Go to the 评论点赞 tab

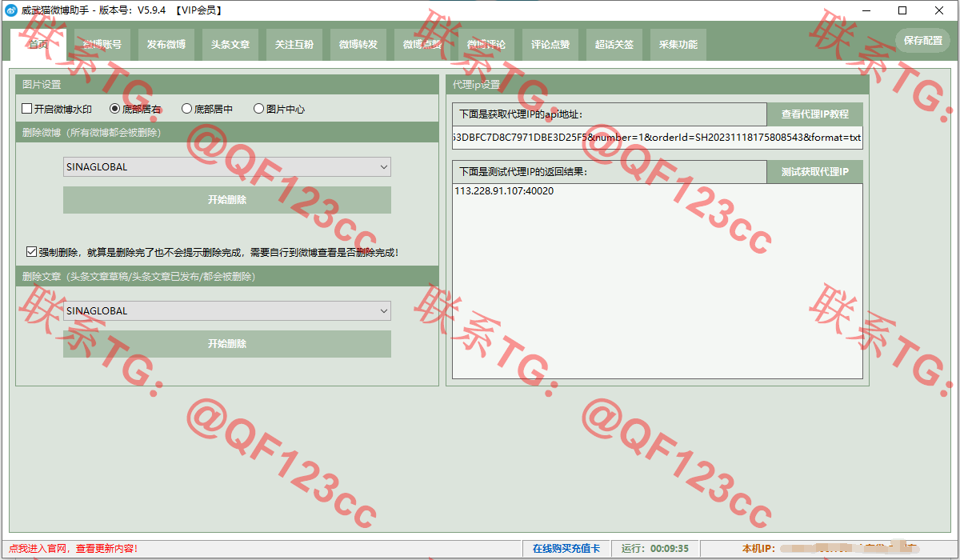550,45
